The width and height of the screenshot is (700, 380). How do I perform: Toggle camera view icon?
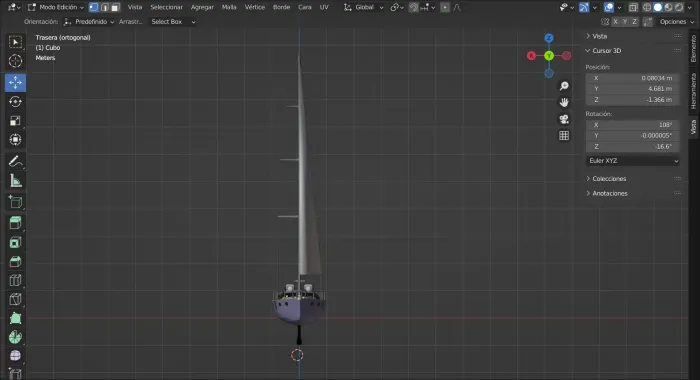click(564, 119)
